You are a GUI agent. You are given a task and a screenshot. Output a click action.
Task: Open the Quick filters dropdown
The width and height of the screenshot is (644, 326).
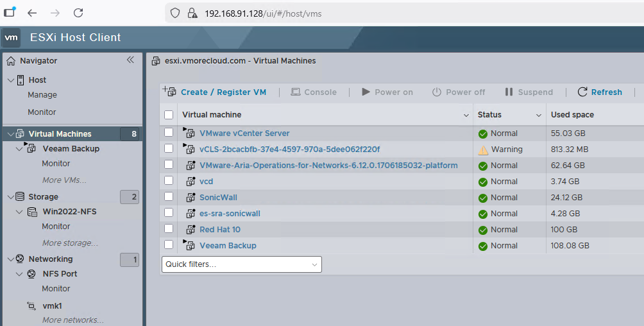click(241, 264)
